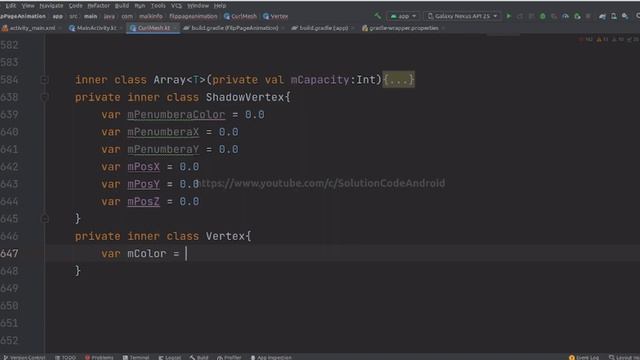This screenshot has height=360, width=640.
Task: Open the Run menu
Action: 140,6
